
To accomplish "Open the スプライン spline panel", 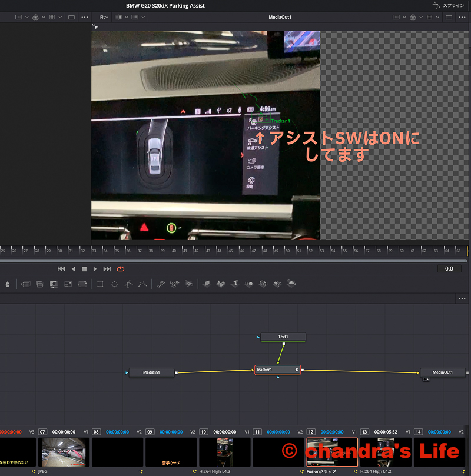I will coord(449,5).
